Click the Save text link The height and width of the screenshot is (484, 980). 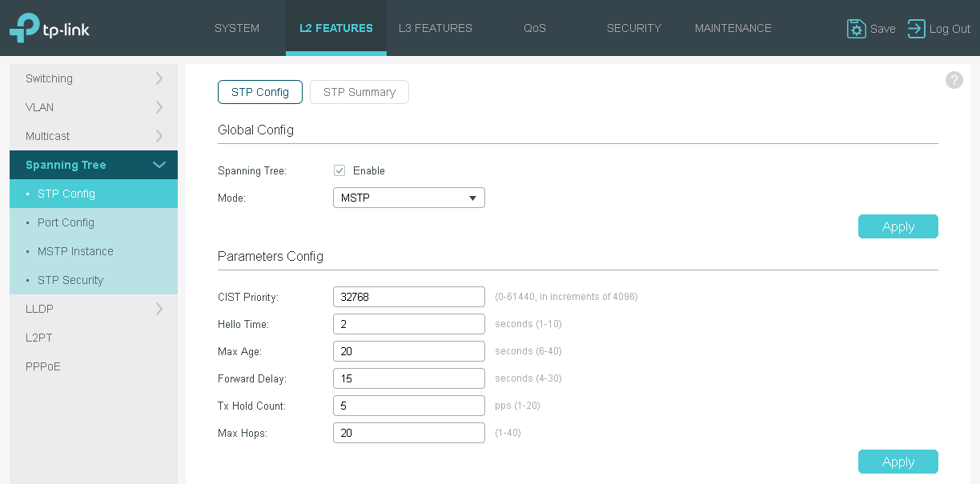click(x=882, y=29)
